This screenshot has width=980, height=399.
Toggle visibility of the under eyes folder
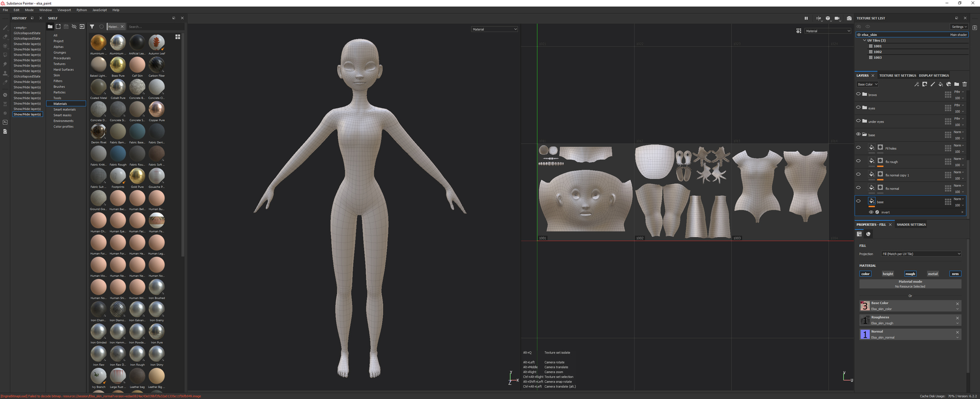point(858,121)
